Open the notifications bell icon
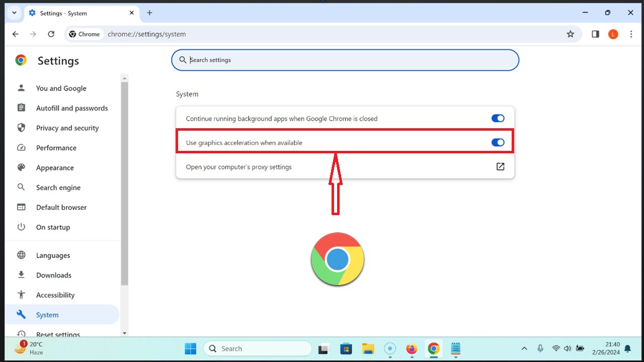This screenshot has height=362, width=644. 627,348
